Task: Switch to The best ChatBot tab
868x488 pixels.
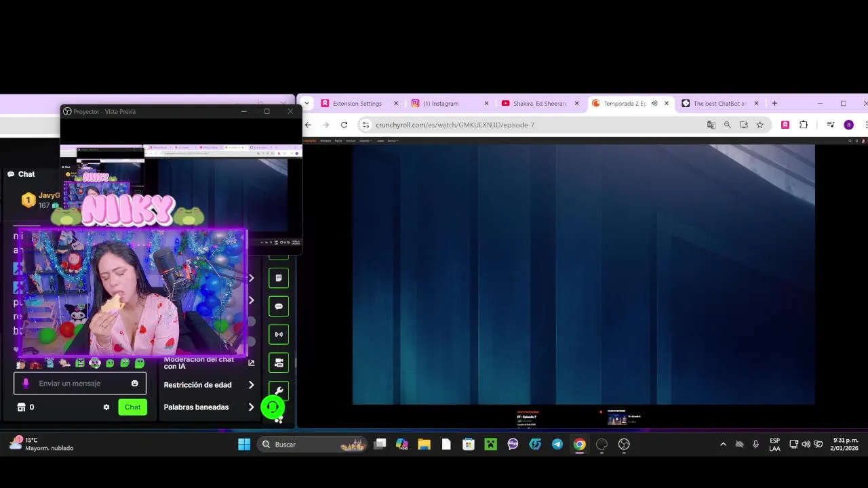Action: pos(719,104)
